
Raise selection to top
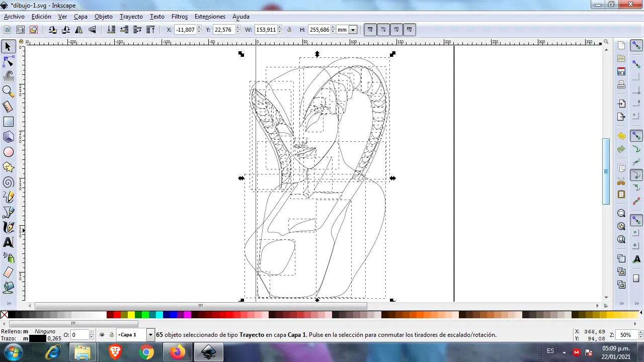(150, 30)
